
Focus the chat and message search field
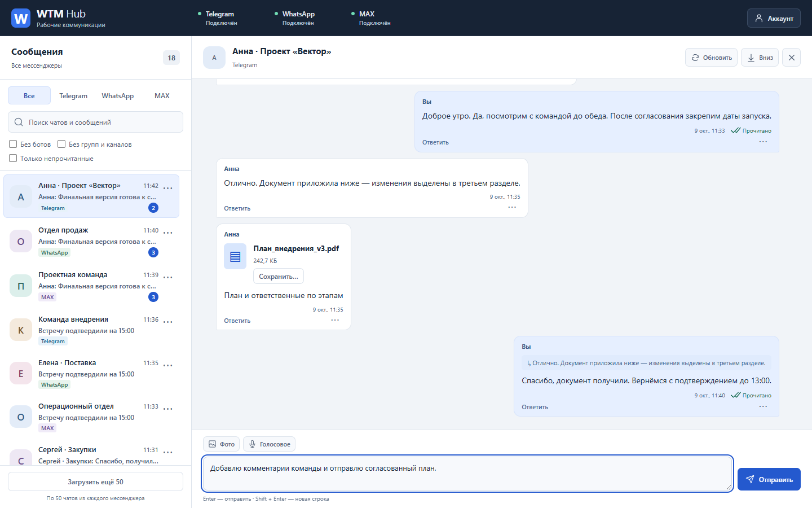coord(95,122)
